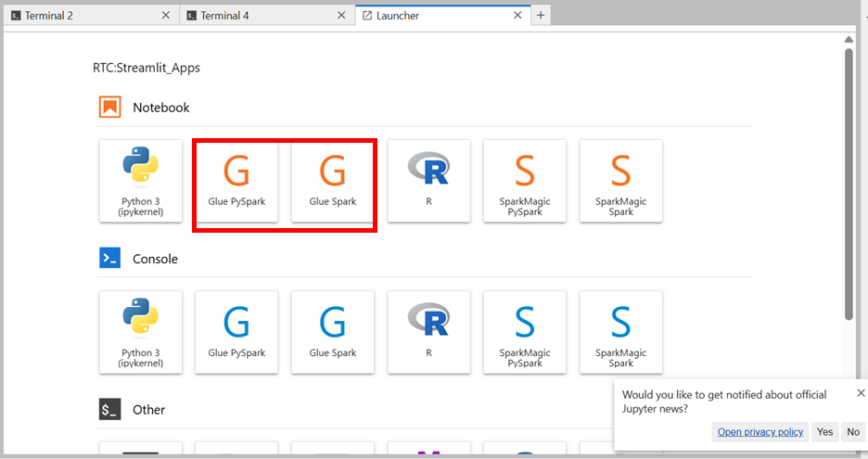Viewport: 868px width, 459px height.
Task: Click the scrollbar up arrow
Action: [849, 39]
